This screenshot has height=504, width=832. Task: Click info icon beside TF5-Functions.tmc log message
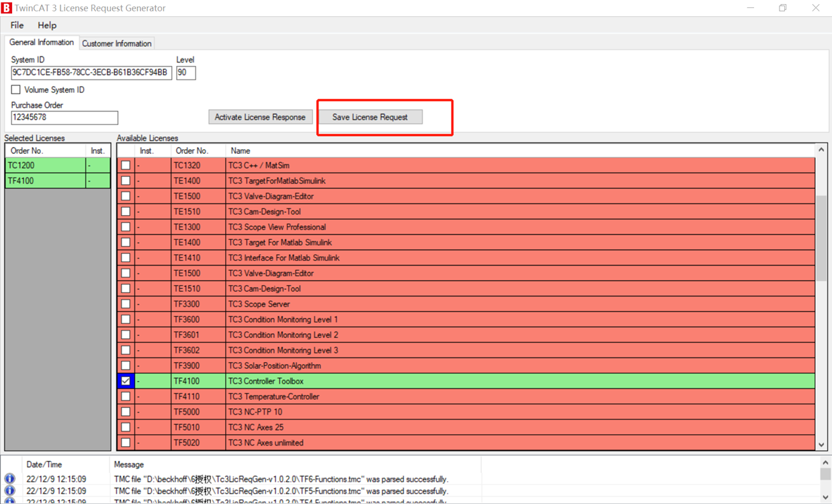[9, 491]
